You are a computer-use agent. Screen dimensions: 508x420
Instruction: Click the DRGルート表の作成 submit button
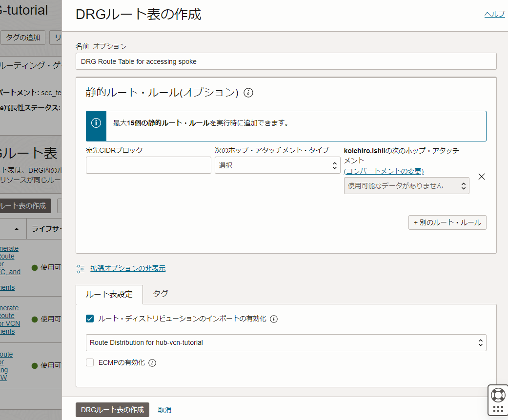click(112, 410)
